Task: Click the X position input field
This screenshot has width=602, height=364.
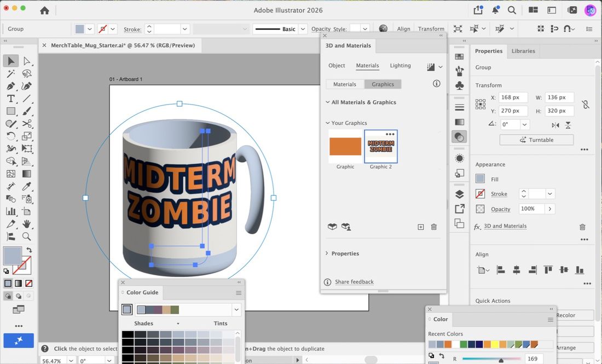Action: (x=513, y=97)
